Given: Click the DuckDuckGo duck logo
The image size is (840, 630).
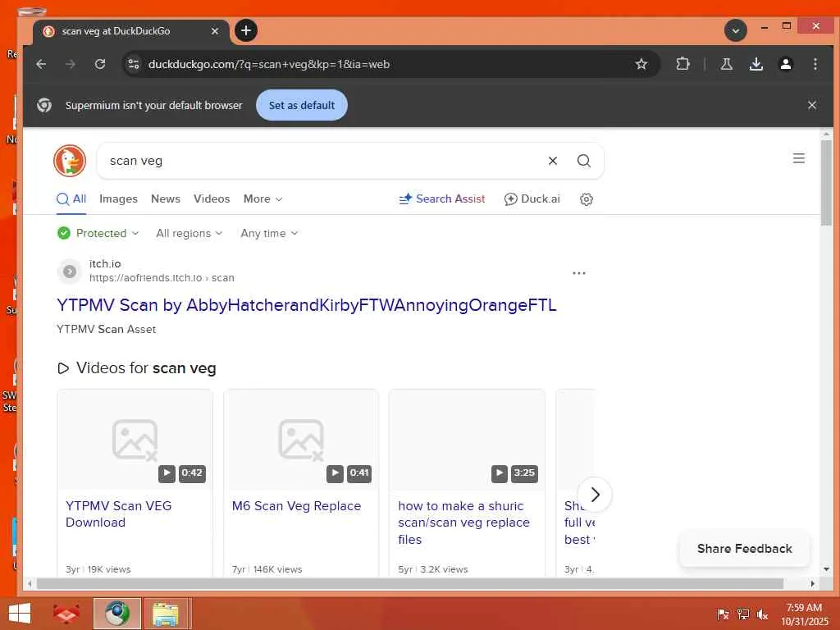Looking at the screenshot, I should pyautogui.click(x=70, y=161).
